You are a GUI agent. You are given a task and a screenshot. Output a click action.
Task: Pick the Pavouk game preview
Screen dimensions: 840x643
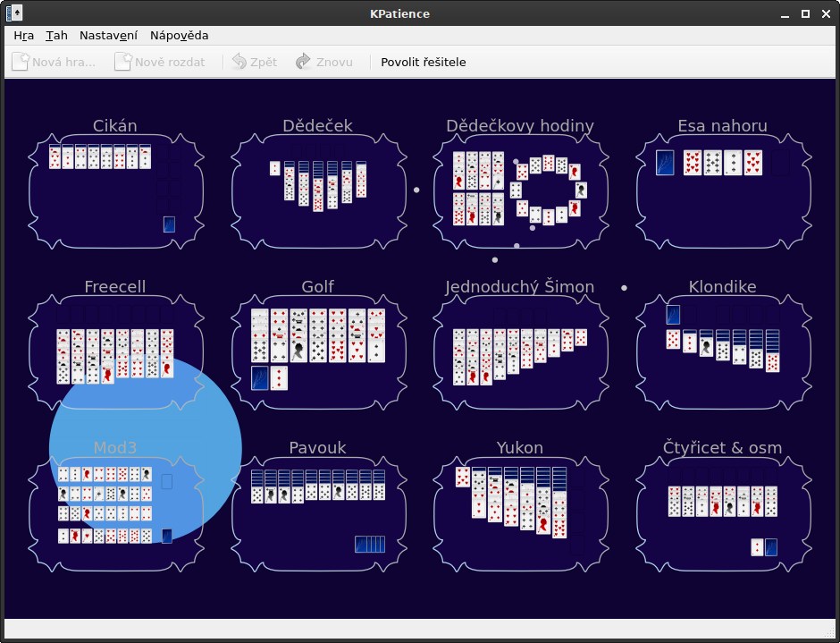point(318,513)
